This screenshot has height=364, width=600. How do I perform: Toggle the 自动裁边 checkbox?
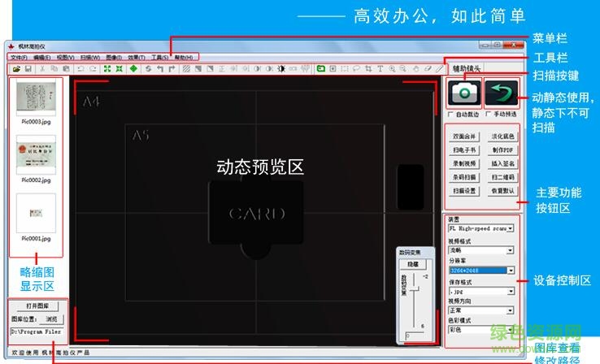point(450,115)
